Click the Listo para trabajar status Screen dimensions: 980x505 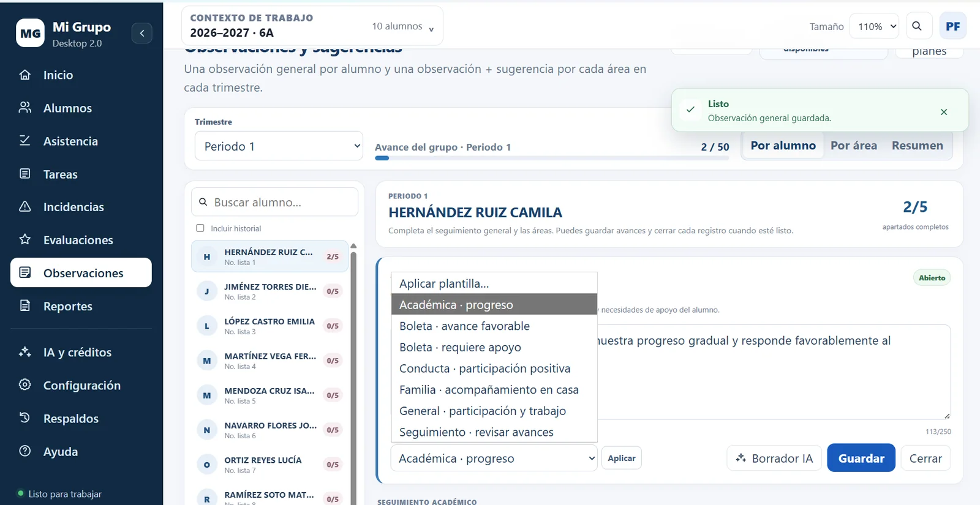[59, 493]
